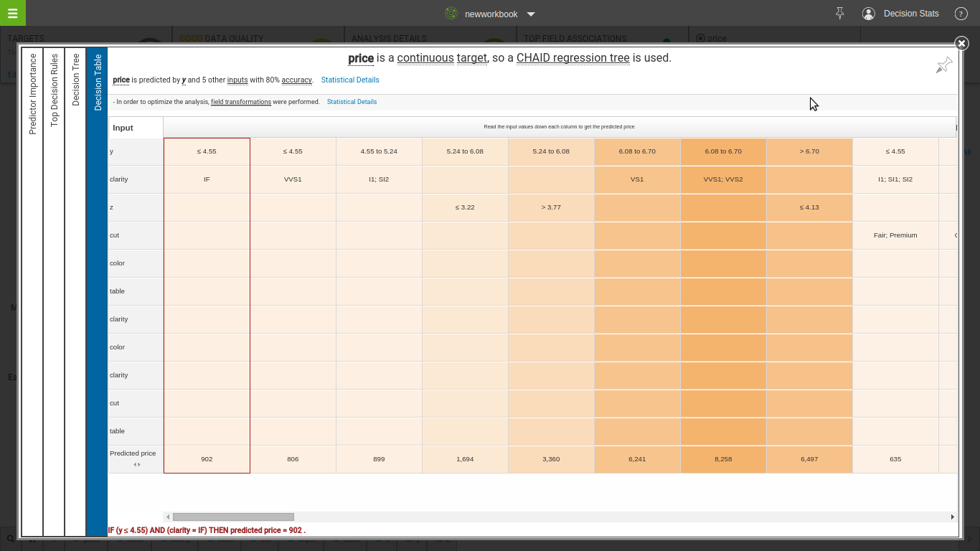Image resolution: width=980 pixels, height=551 pixels.
Task: Select the price radio button
Action: click(700, 39)
